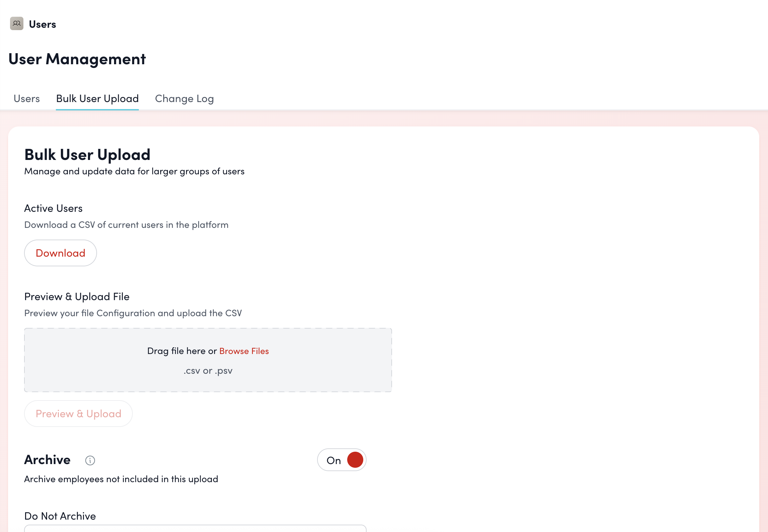Disable archiving employees not in upload
Image resolution: width=768 pixels, height=532 pixels.
point(342,460)
